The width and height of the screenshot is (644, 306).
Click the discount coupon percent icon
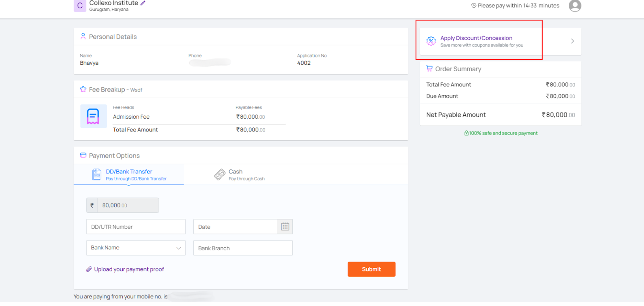click(431, 41)
